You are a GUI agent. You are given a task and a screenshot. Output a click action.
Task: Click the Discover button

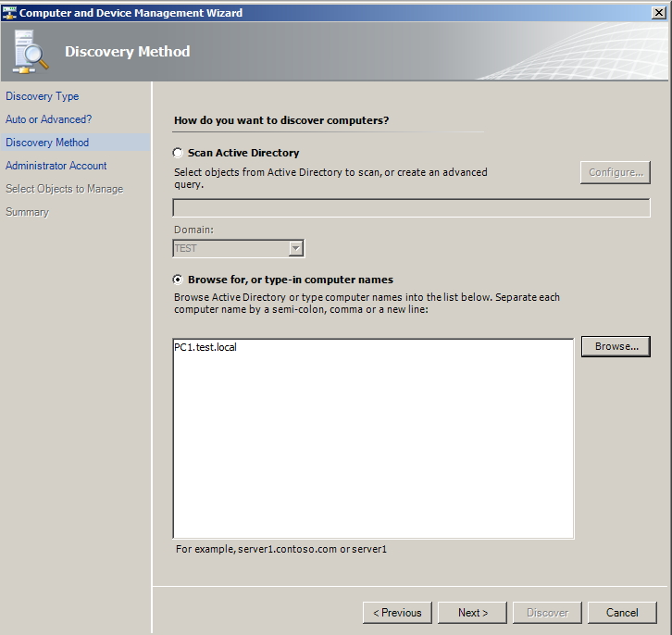(x=547, y=613)
